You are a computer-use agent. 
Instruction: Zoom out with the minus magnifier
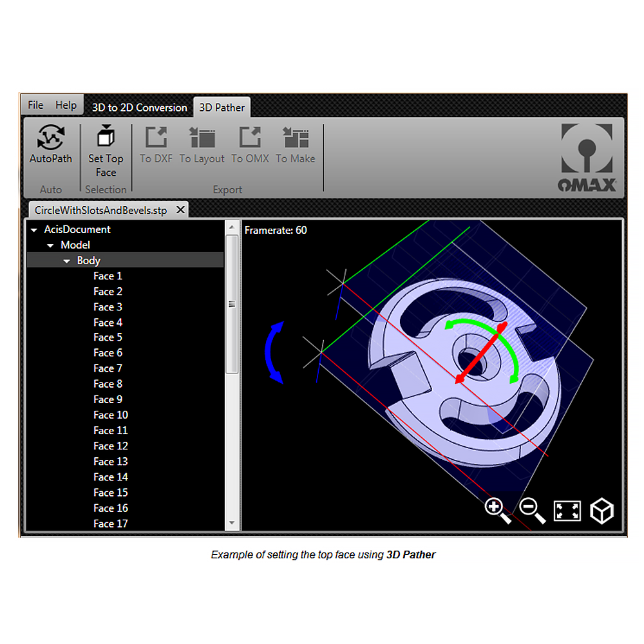pyautogui.click(x=532, y=510)
